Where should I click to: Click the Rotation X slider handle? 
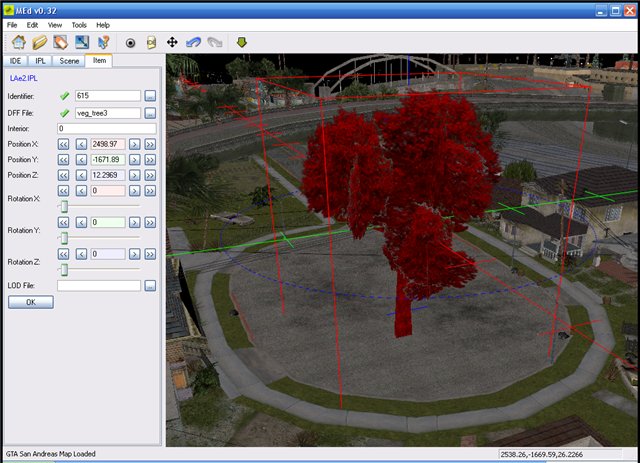tap(64, 206)
